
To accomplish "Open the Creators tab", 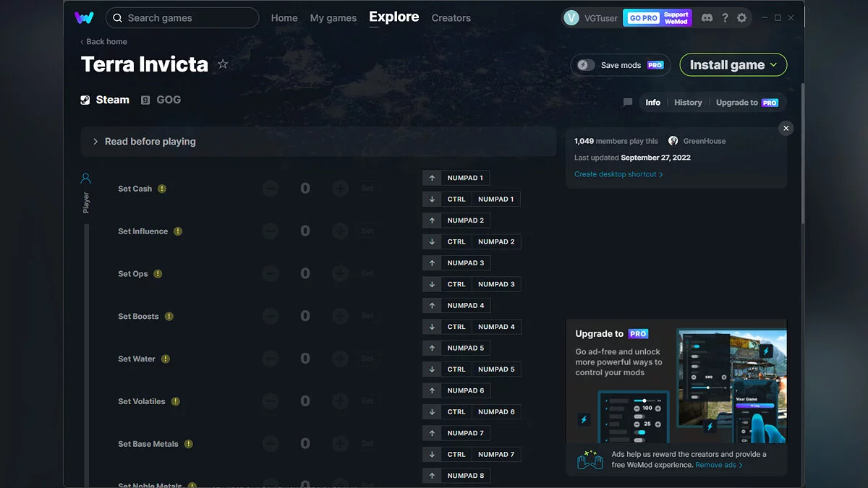I will 451,18.
